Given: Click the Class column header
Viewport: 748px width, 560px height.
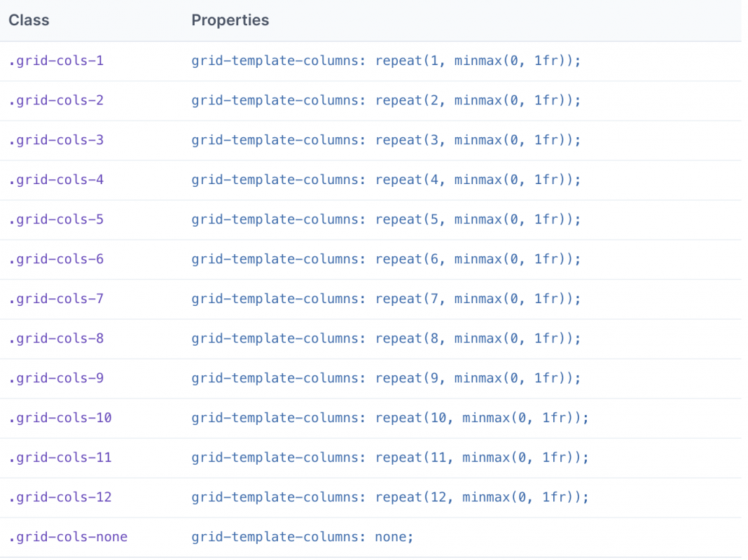Looking at the screenshot, I should (x=29, y=20).
